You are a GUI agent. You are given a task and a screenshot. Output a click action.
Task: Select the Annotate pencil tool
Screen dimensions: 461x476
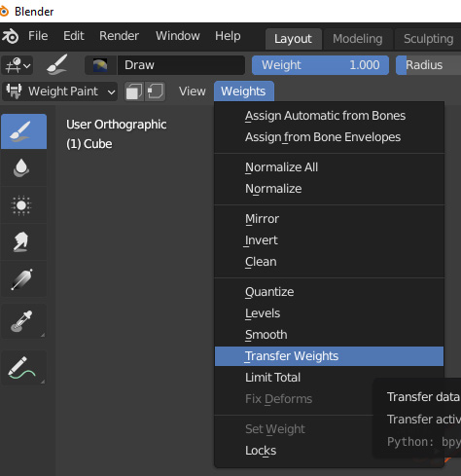[x=23, y=368]
